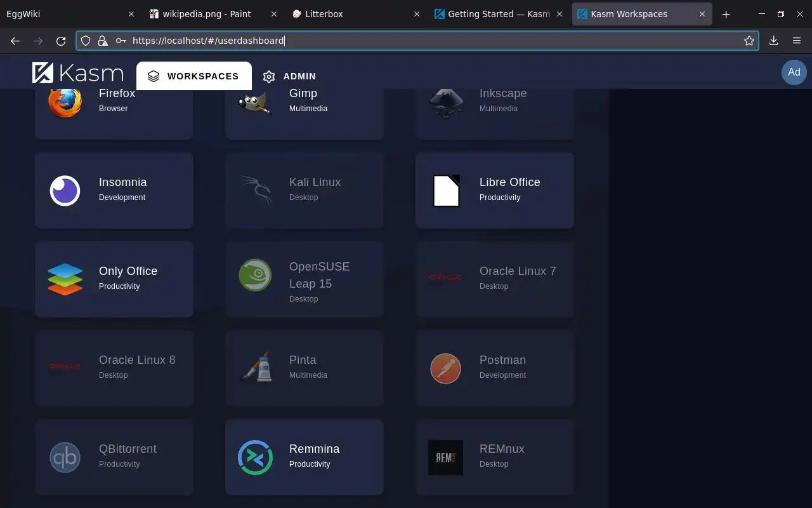Click the saved password key icon
Screen dimensions: 812x508
coord(121,41)
